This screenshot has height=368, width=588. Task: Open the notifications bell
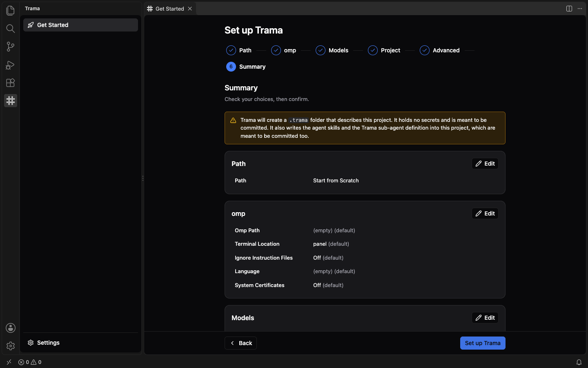(579, 362)
